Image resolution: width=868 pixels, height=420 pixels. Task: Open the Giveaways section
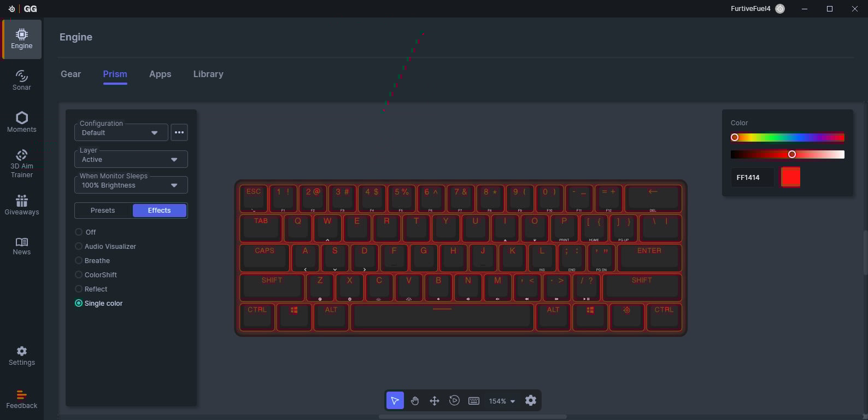tap(22, 205)
